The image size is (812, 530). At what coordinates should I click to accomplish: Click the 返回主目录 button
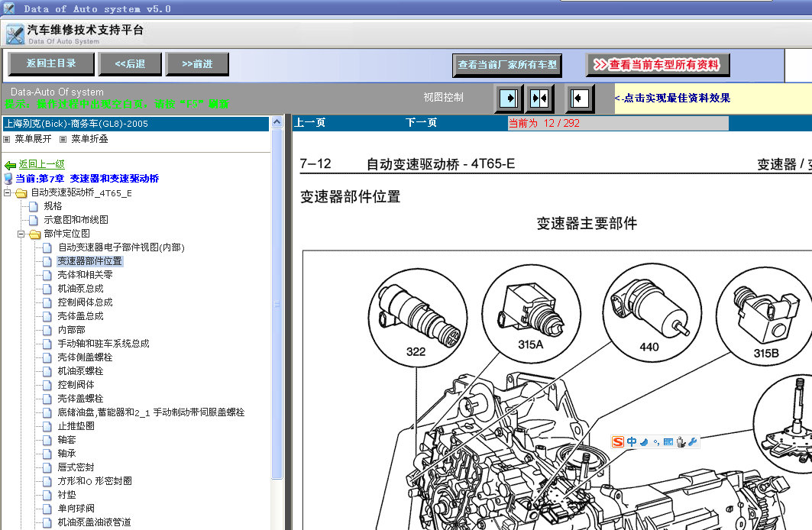click(x=51, y=63)
